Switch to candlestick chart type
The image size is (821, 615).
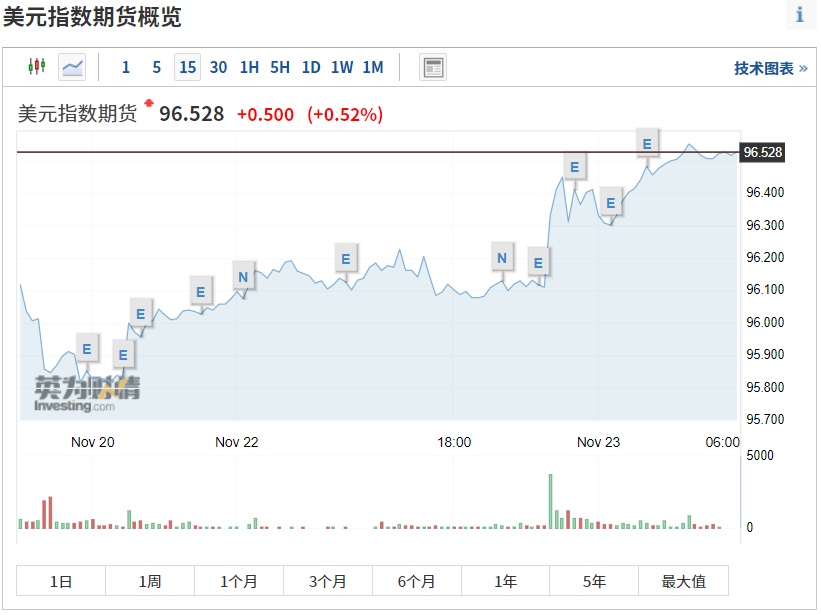click(37, 67)
